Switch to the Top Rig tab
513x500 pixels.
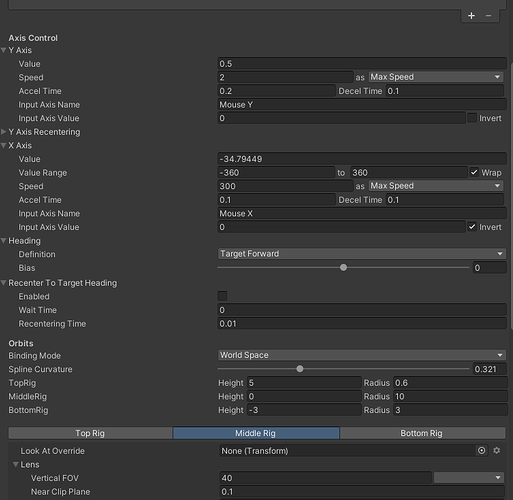point(90,433)
